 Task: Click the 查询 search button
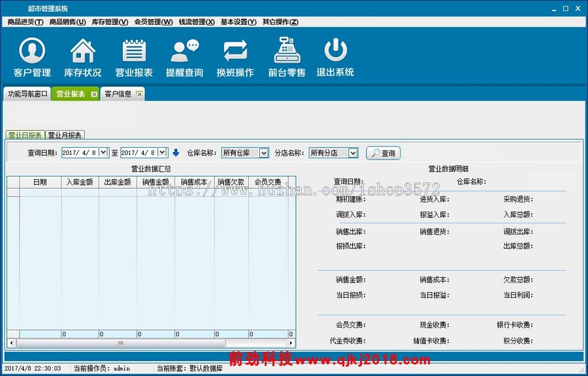tap(384, 153)
